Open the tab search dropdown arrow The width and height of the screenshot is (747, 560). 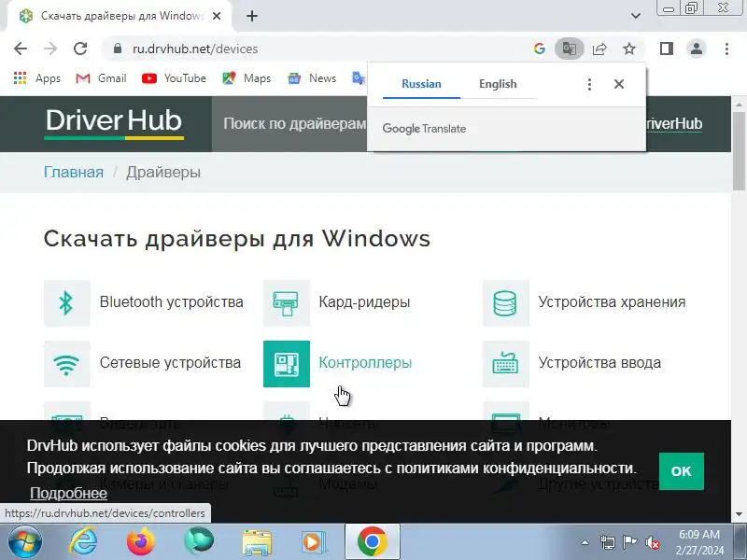point(636,16)
